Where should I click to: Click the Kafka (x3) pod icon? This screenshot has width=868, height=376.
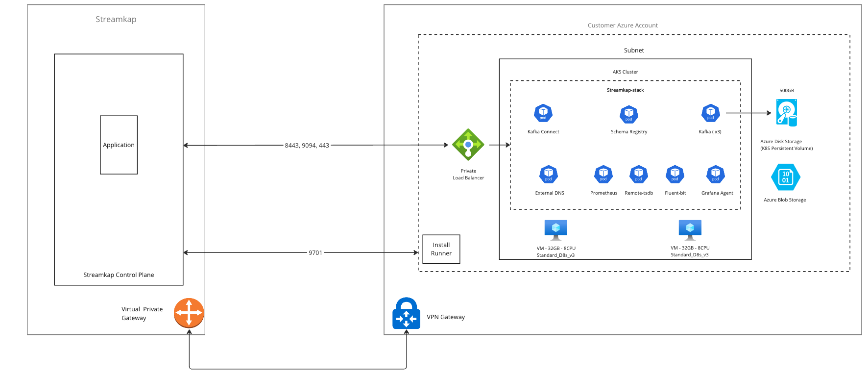711,113
